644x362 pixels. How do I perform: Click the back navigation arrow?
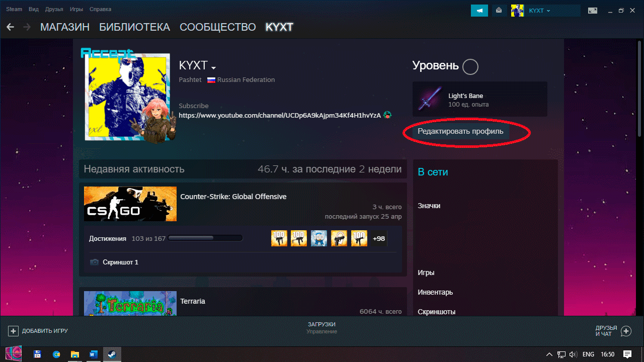tap(10, 27)
